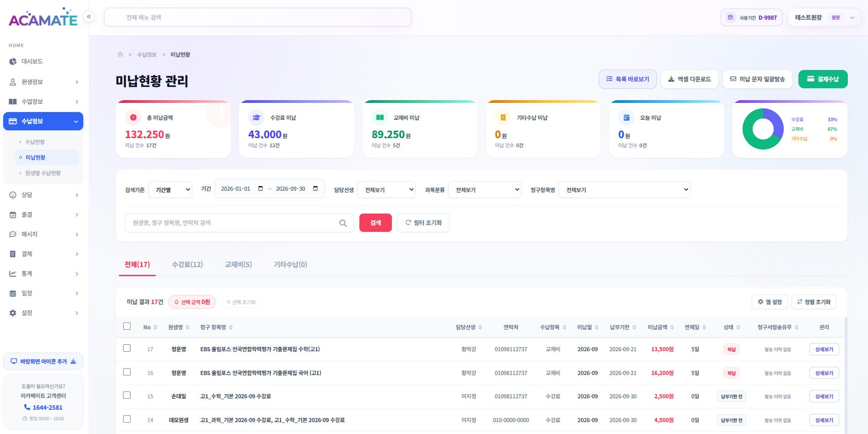This screenshot has height=434, width=868.
Task: Click the 메시지 speech bubble icon
Action: 13,234
